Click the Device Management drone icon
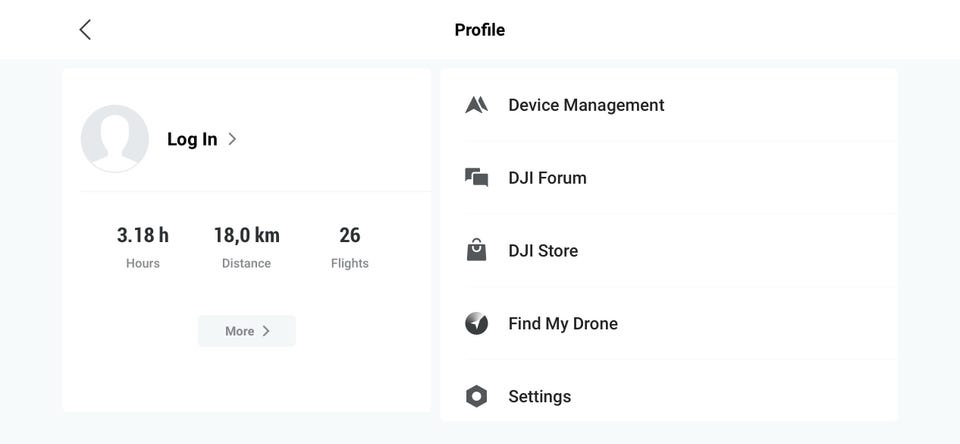 476,105
